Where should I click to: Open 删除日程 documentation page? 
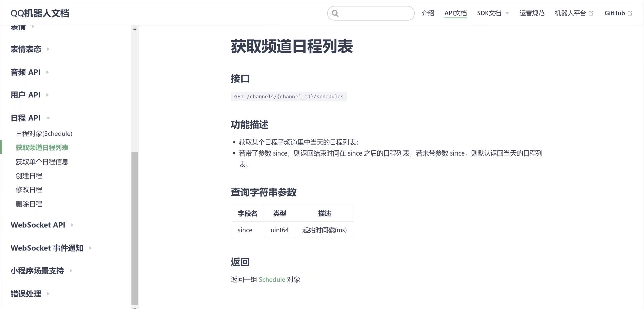pyautogui.click(x=29, y=204)
